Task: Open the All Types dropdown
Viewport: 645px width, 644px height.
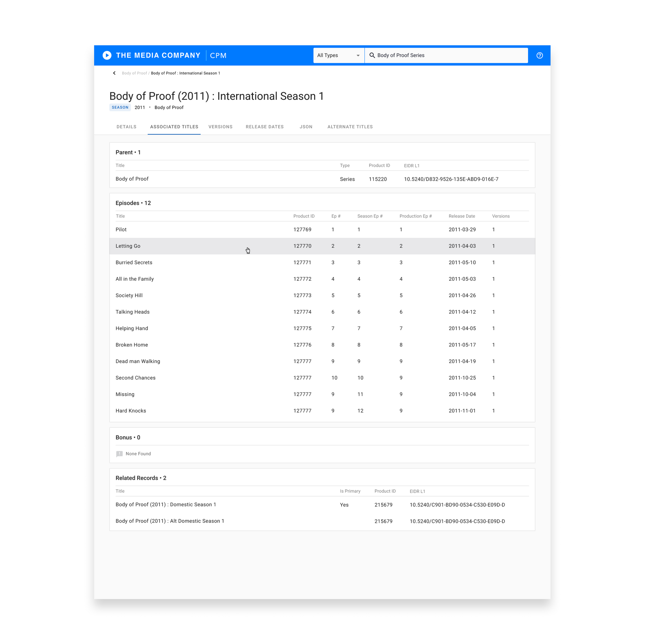Action: pos(338,55)
